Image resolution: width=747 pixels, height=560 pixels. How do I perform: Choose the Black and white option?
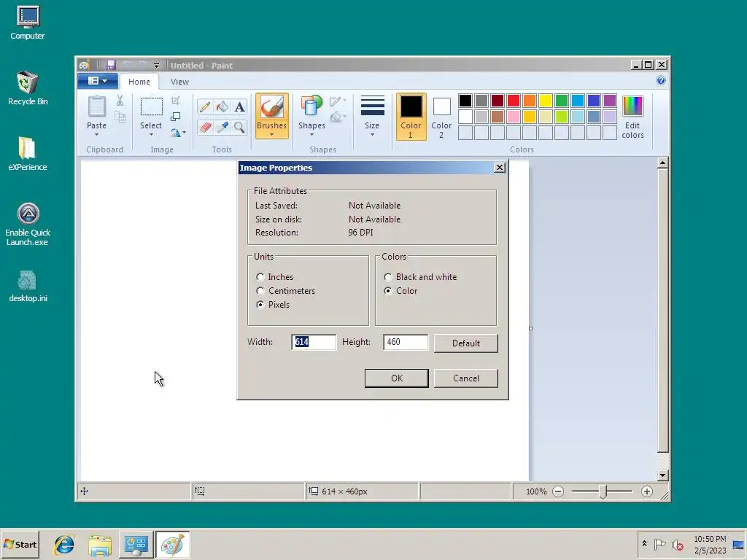388,276
